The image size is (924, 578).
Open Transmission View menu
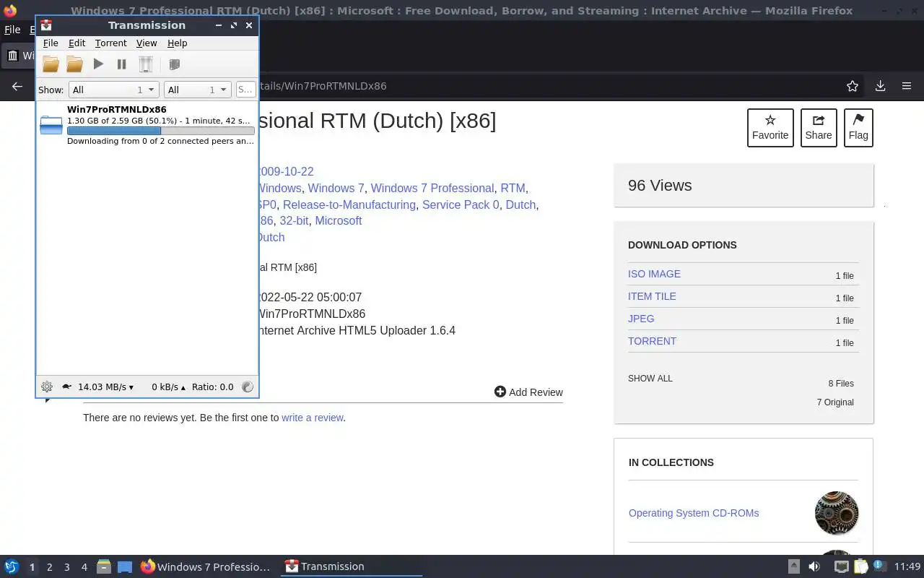147,43
